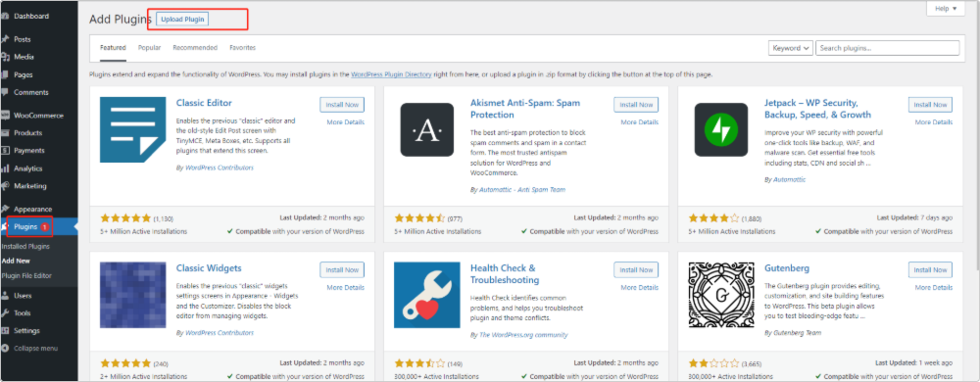Click the Classic Widgets plugin thumbnail

tap(132, 295)
